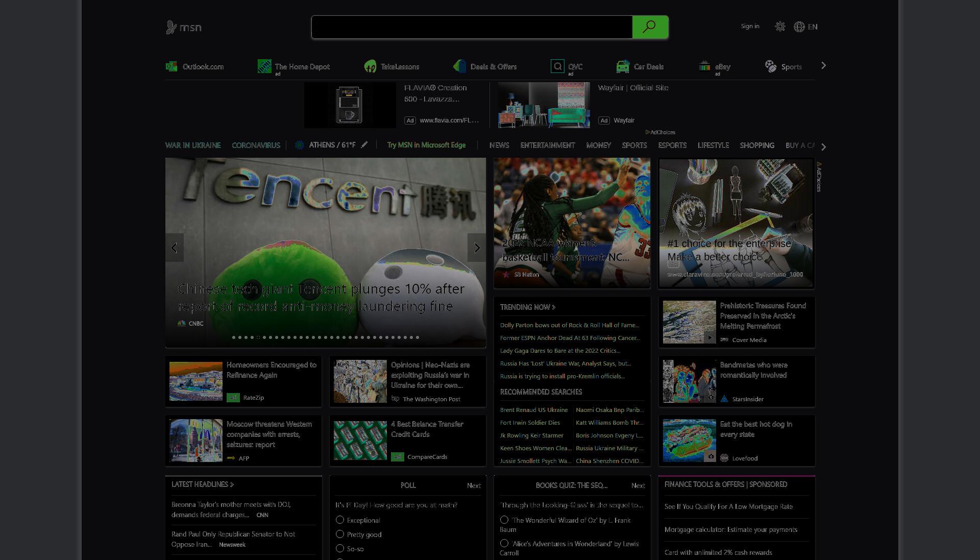Click StarsInsider source icon
Viewport: 980px width, 560px height.
click(724, 399)
